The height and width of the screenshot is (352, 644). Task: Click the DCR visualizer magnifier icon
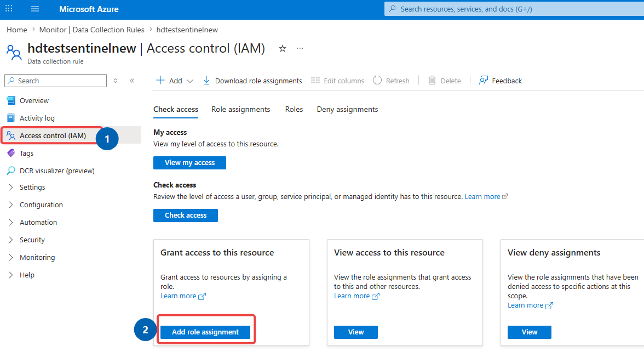coord(11,171)
